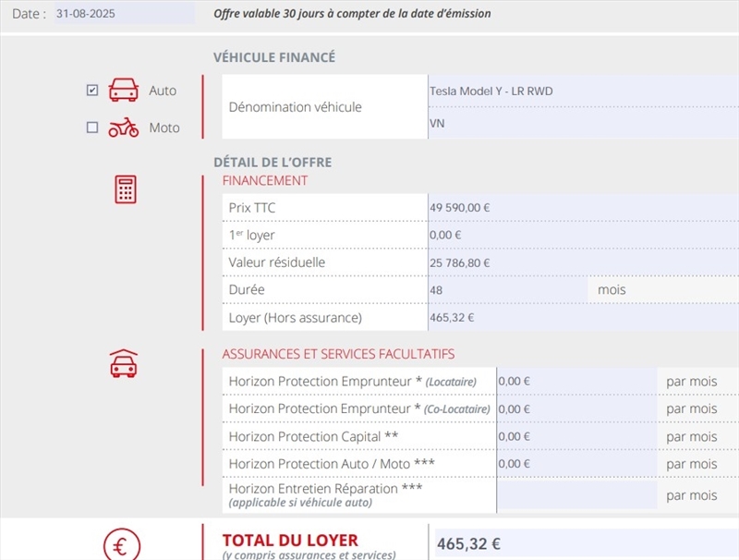The width and height of the screenshot is (739, 560).
Task: Click the Total du loyer 465,32 € field
Action: 587,544
